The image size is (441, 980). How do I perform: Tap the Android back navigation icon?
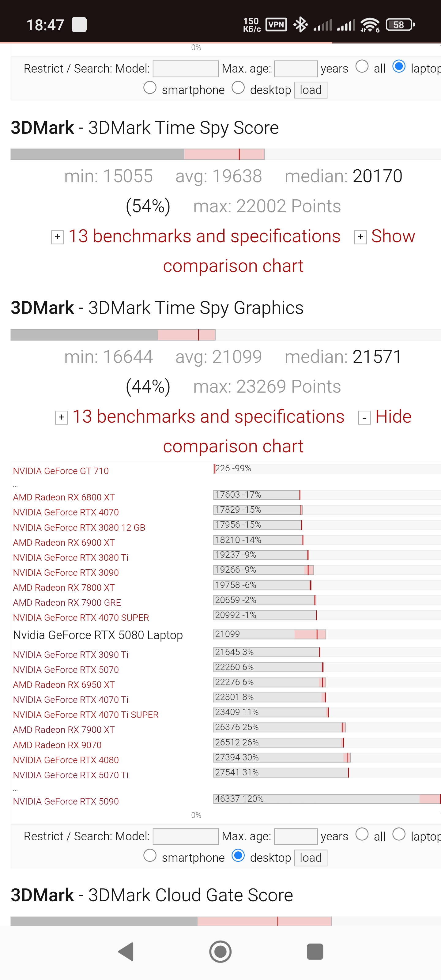click(126, 952)
